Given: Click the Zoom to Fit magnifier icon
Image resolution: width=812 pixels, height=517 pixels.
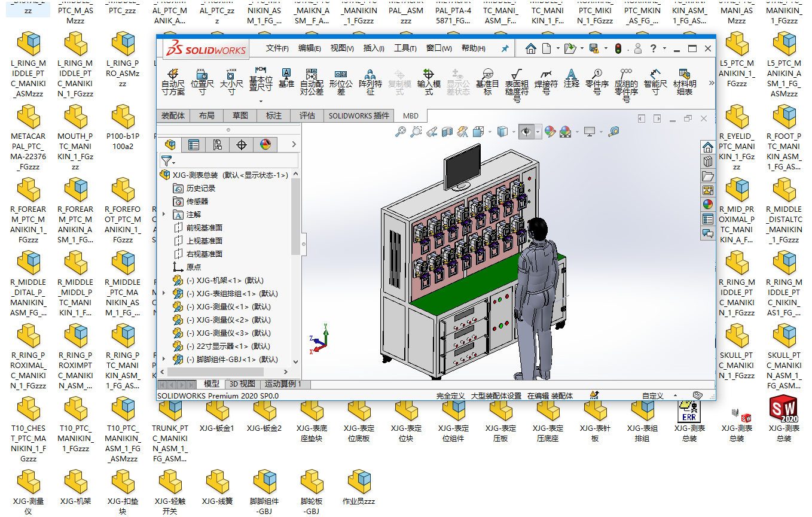Looking at the screenshot, I should click(401, 132).
